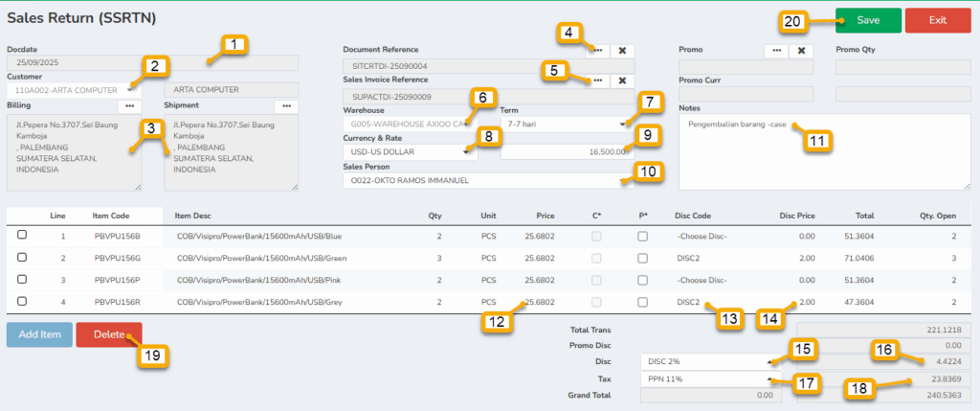The width and height of the screenshot is (980, 411).
Task: Expand the Tax dropdown PPN 11%
Action: pyautogui.click(x=711, y=378)
